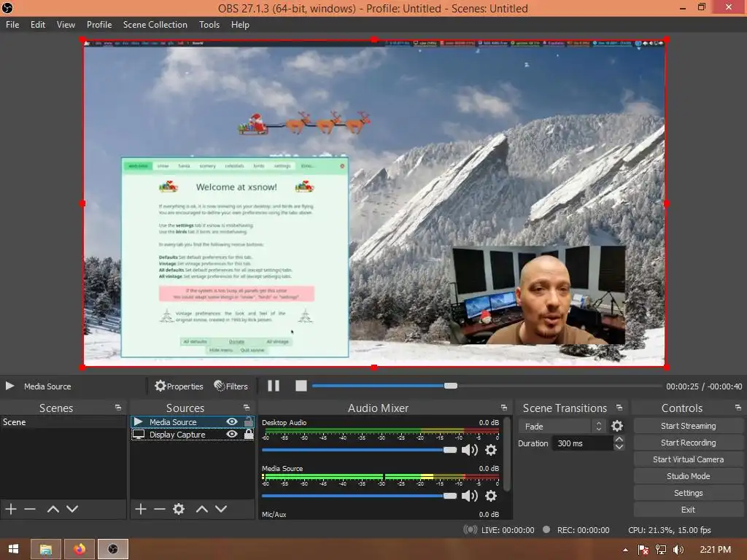Viewport: 747px width, 560px height.
Task: Open Windows Start button
Action: pyautogui.click(x=13, y=549)
